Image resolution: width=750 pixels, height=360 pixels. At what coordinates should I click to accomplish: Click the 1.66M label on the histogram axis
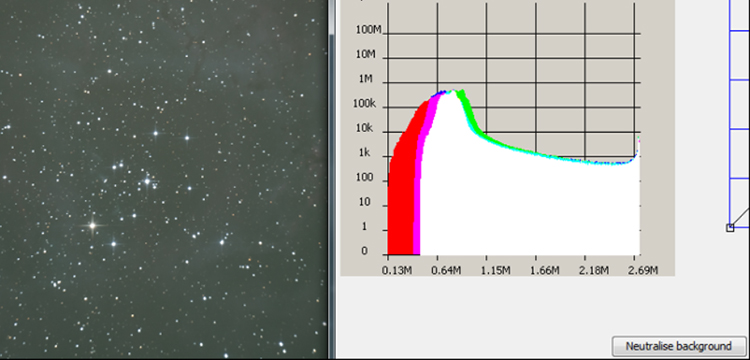pyautogui.click(x=545, y=271)
